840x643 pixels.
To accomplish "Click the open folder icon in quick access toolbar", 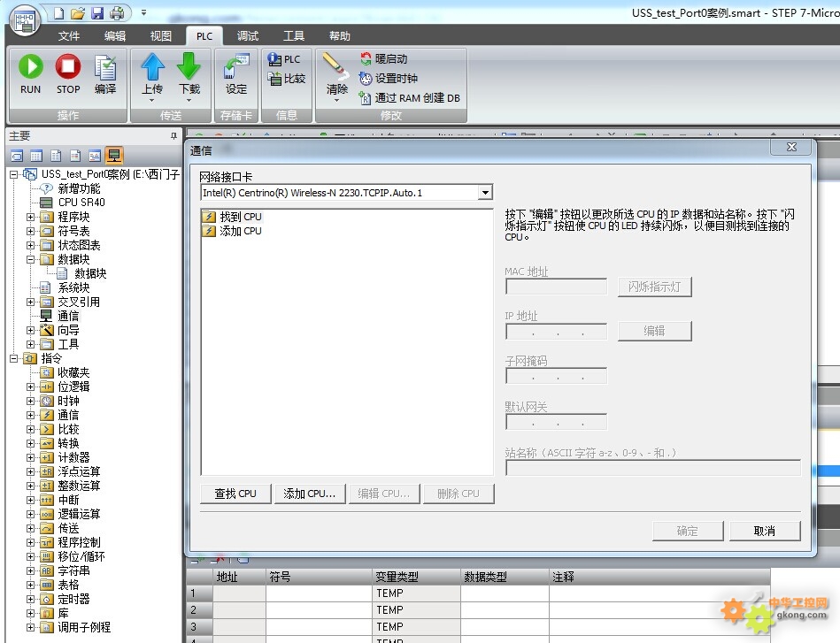I will pyautogui.click(x=78, y=13).
